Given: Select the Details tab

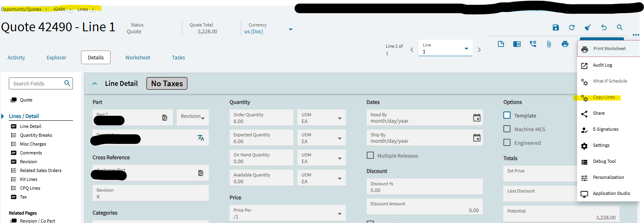Looking at the screenshot, I should [x=96, y=57].
